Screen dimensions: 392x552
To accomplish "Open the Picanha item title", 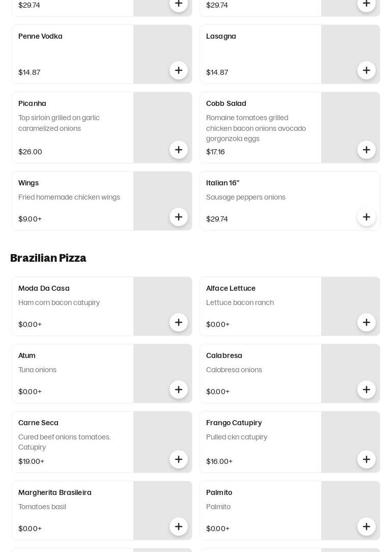I will pos(32,103).
